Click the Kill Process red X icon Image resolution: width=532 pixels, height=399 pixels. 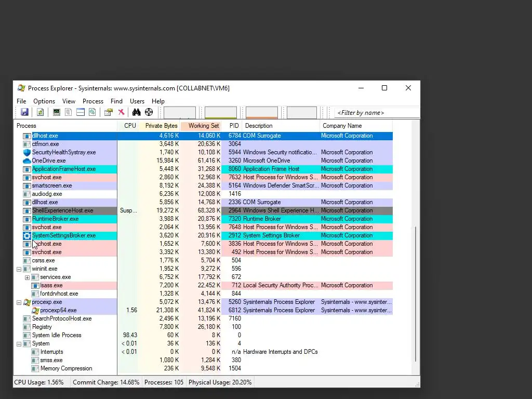[121, 112]
